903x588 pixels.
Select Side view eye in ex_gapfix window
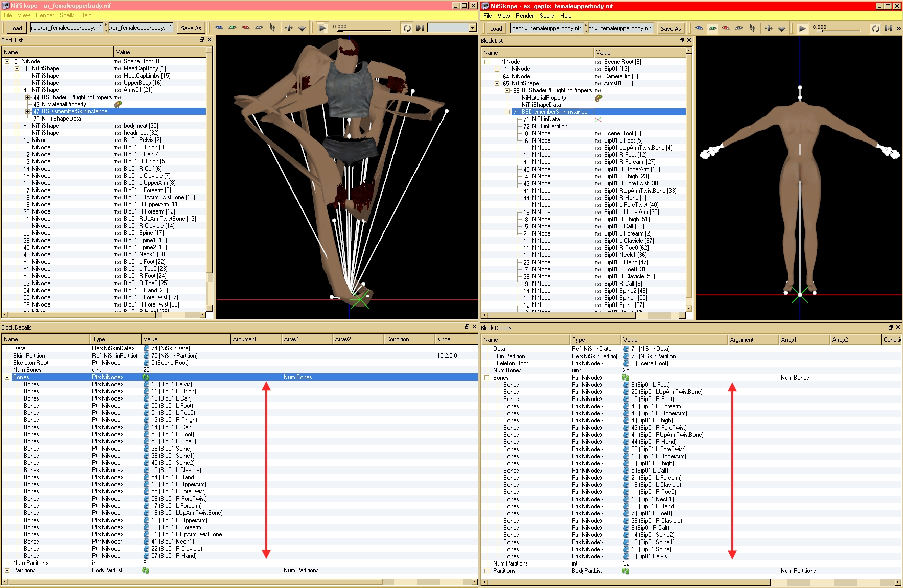pos(726,28)
